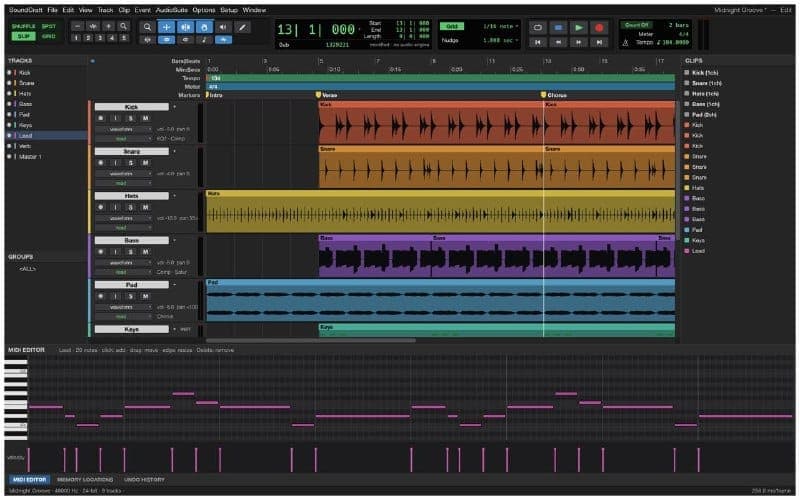Click the Rewind transport button
800x500 pixels.
[558, 42]
